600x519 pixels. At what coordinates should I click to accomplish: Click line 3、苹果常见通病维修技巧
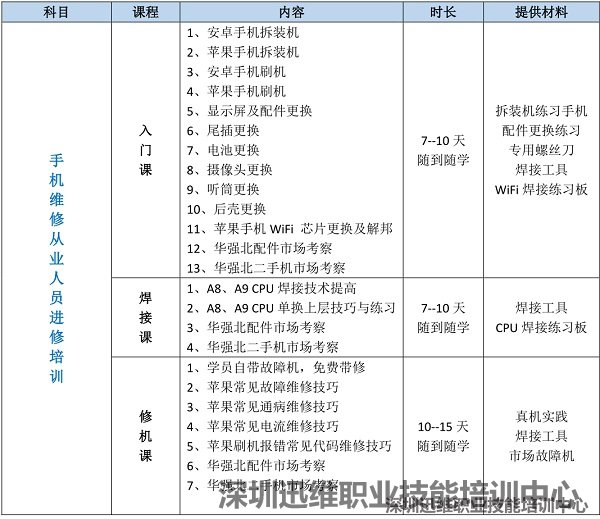[262, 406]
